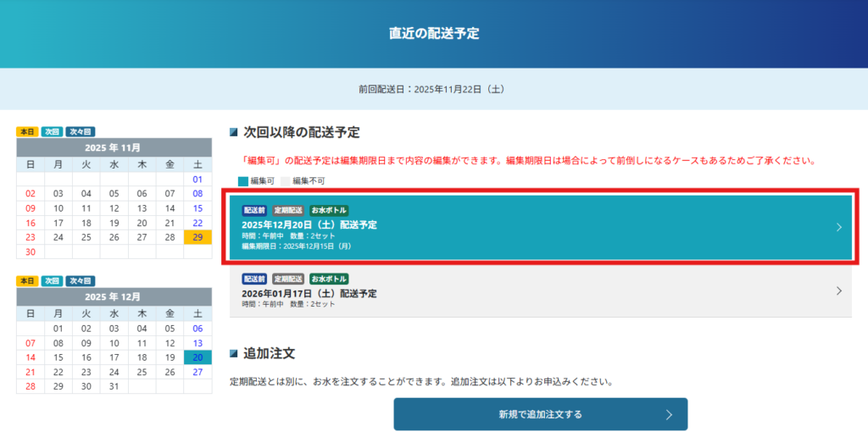Select date 22 in the November calendar
This screenshot has width=868, height=437.
pos(198,223)
